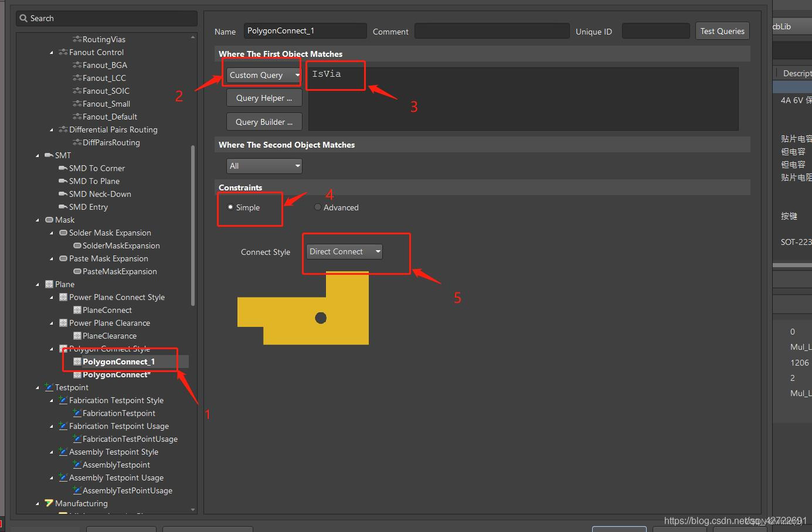Screen dimensions: 812x532
Task: Click the DiffPairsRouting rule icon
Action: pos(77,142)
